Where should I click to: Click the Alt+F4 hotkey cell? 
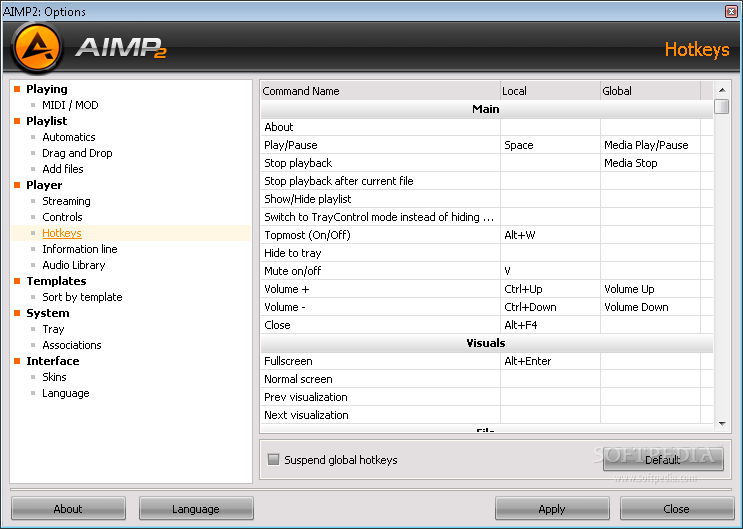551,325
